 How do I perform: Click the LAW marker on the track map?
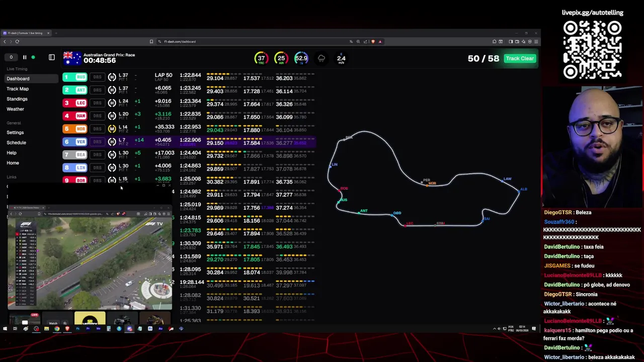(x=507, y=179)
